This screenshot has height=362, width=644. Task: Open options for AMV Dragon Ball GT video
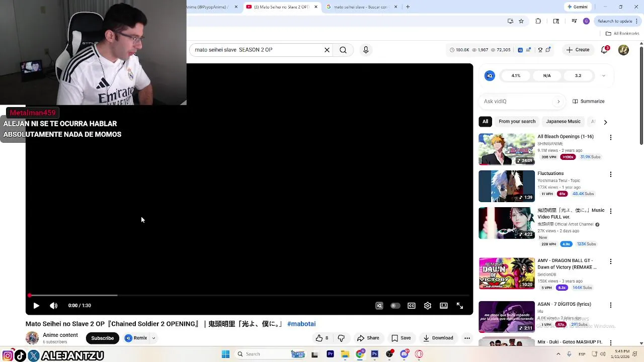click(611, 261)
